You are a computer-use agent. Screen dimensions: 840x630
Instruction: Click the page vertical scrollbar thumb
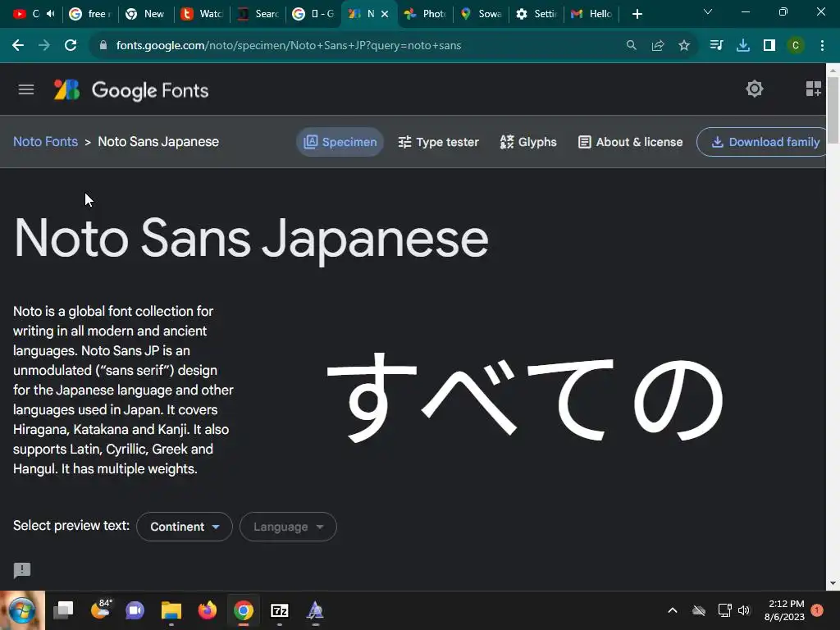[x=833, y=110]
